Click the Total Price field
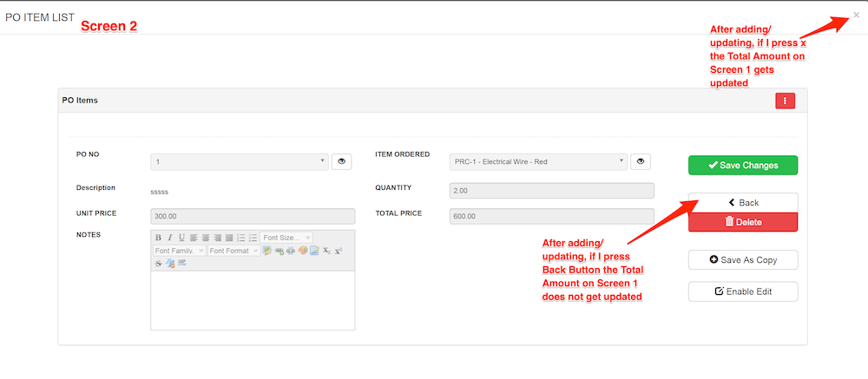 pyautogui.click(x=551, y=216)
